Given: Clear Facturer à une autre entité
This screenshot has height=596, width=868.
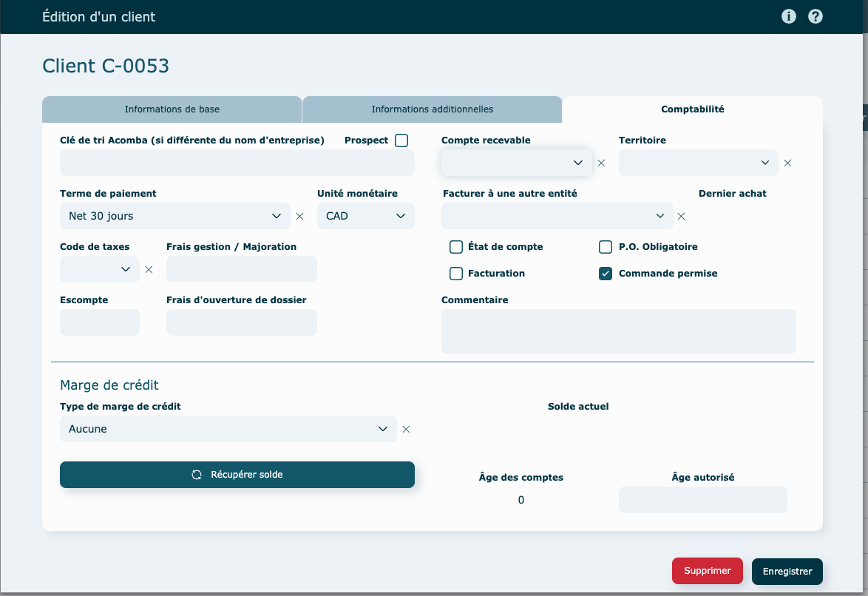Looking at the screenshot, I should coord(681,217).
